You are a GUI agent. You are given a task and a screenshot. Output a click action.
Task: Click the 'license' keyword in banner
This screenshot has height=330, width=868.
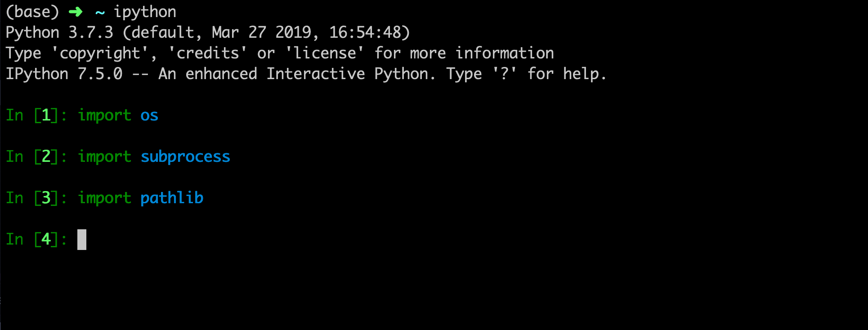325,54
